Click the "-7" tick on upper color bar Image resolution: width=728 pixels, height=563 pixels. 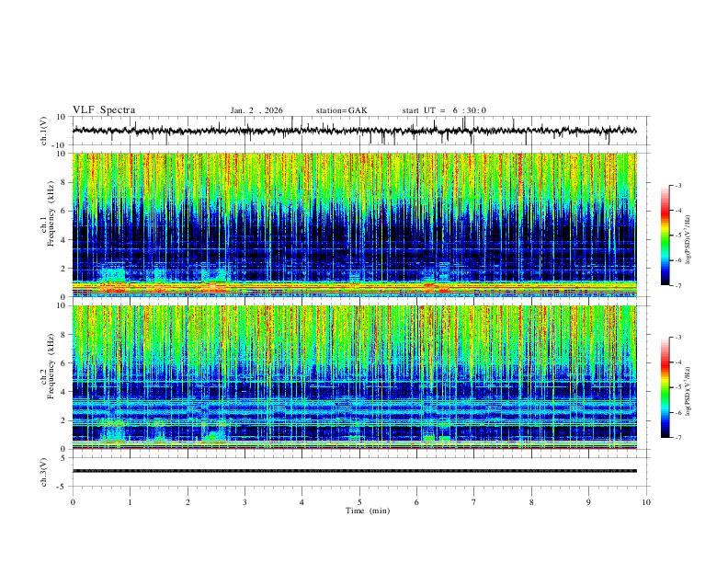678,285
